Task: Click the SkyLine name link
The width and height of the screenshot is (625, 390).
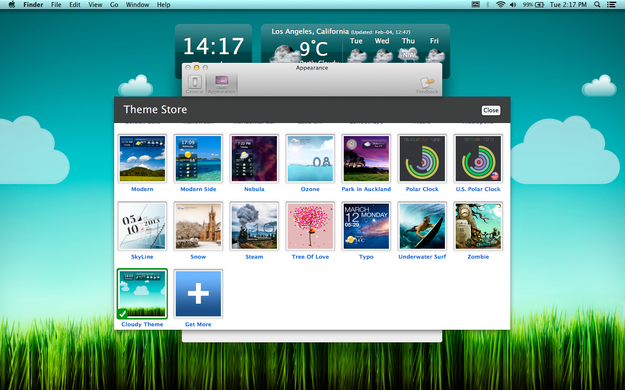Action: tap(142, 257)
